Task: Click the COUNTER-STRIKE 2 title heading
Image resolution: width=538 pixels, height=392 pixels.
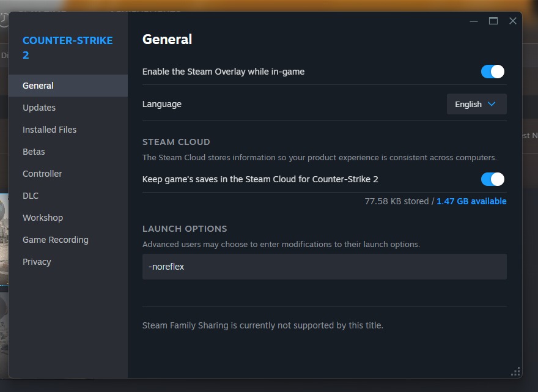Action: [68, 47]
